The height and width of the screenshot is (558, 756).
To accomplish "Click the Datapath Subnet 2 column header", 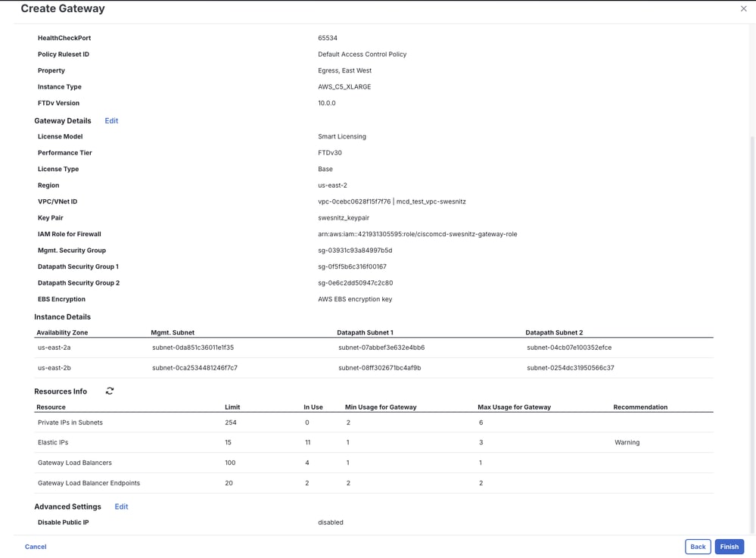I will click(x=554, y=333).
